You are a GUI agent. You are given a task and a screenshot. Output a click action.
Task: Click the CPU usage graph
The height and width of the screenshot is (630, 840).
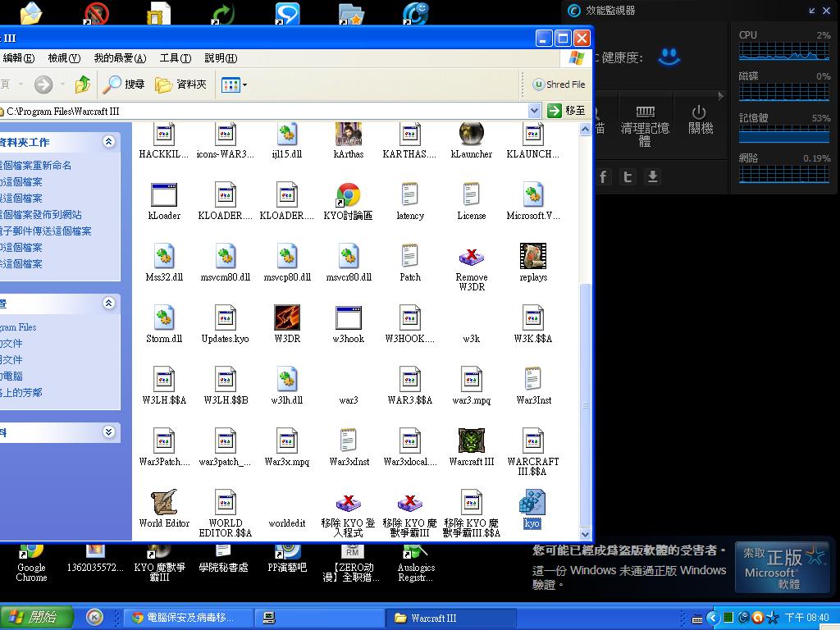(784, 52)
